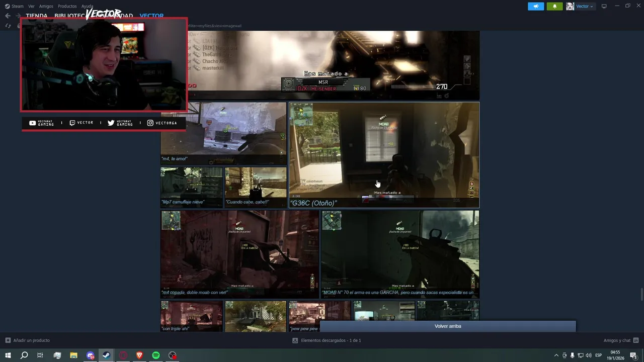Show hidden system tray icons chevron

click(x=556, y=355)
